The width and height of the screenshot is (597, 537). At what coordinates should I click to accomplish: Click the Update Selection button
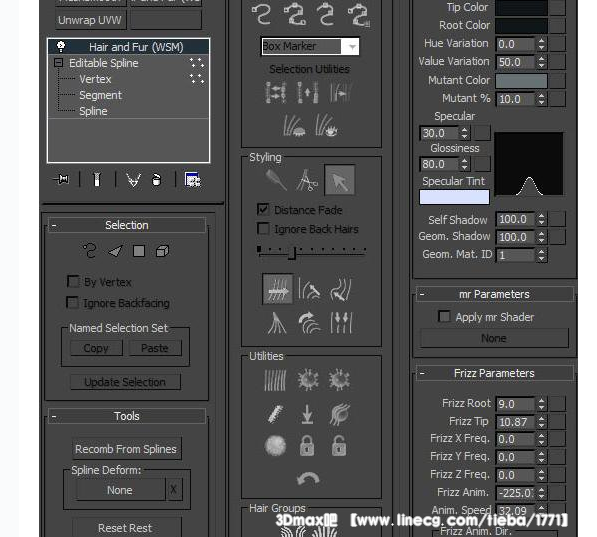tap(125, 382)
